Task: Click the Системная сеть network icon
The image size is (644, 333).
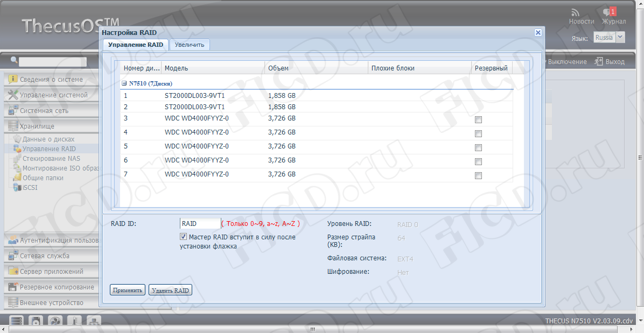Action: click(x=13, y=110)
